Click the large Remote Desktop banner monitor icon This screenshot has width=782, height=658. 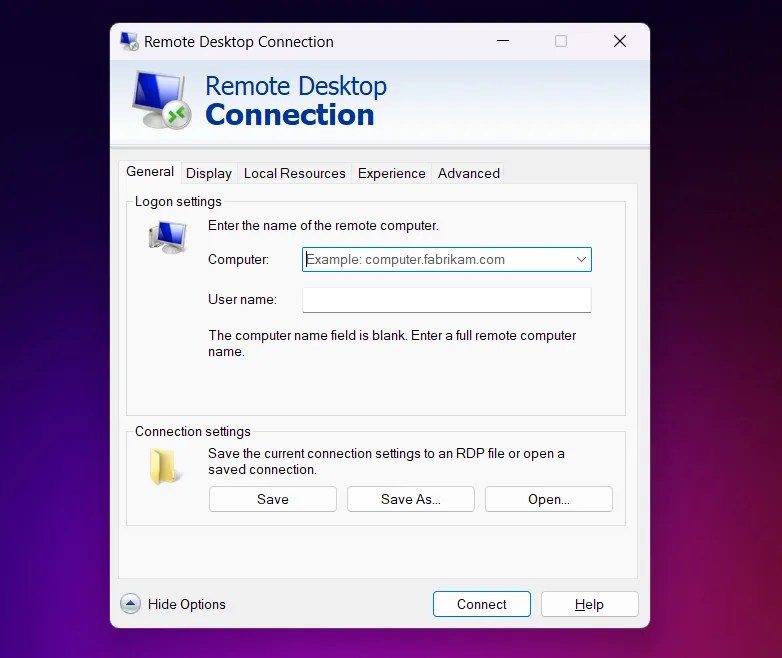(x=162, y=100)
